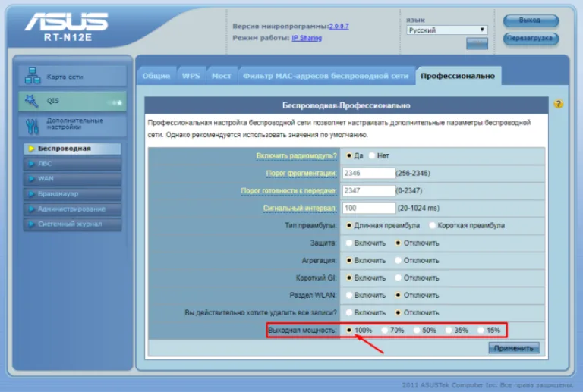Image resolution: width=583 pixels, height=392 pixels.
Task: Switch to the Общие tab
Action: (156, 76)
